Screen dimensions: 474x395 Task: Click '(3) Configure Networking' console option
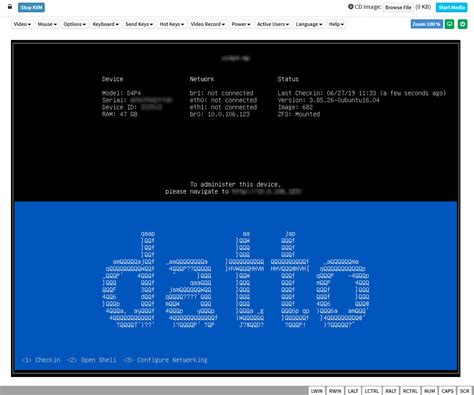tap(166, 360)
